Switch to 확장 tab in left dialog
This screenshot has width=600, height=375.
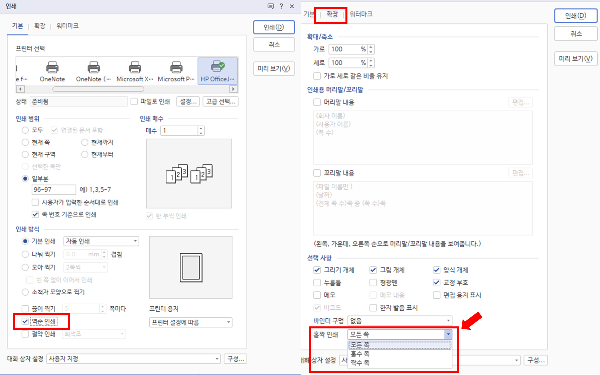(39, 26)
